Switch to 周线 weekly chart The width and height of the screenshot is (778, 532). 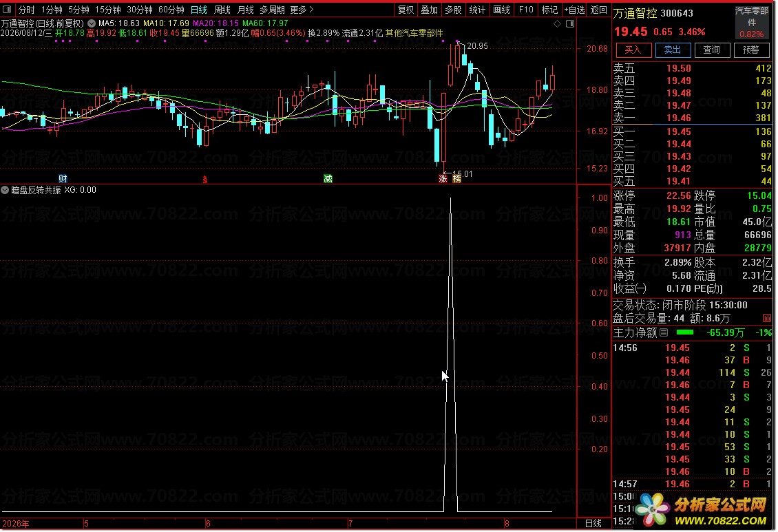tap(222, 10)
